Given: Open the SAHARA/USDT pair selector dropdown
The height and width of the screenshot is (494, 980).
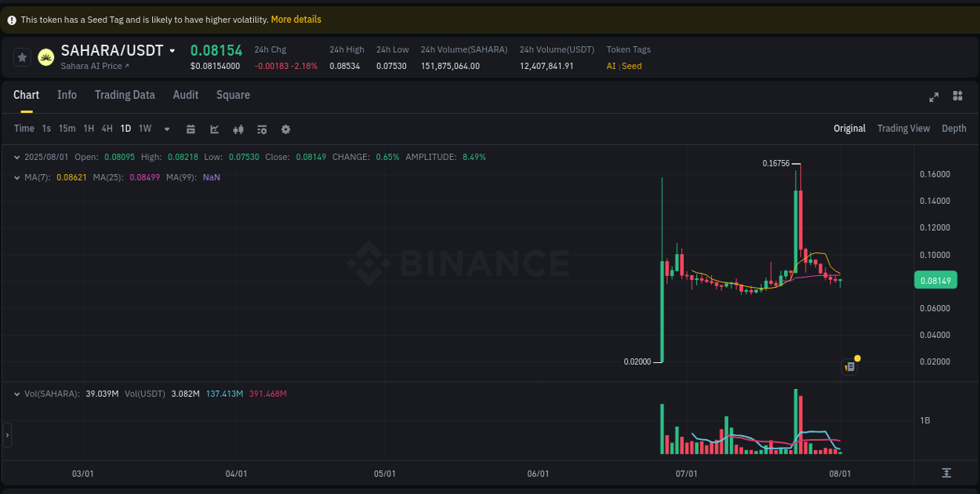Looking at the screenshot, I should pos(173,49).
